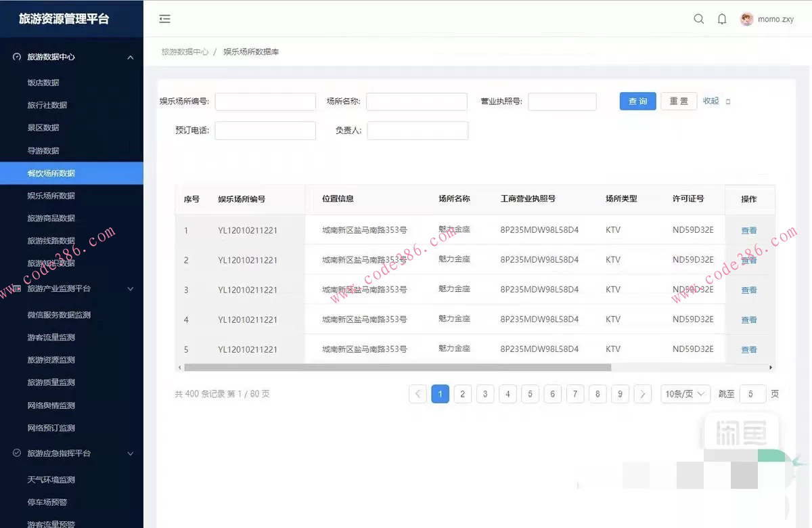Click inside the 场所名称 input field
The image size is (812, 528).
click(416, 101)
